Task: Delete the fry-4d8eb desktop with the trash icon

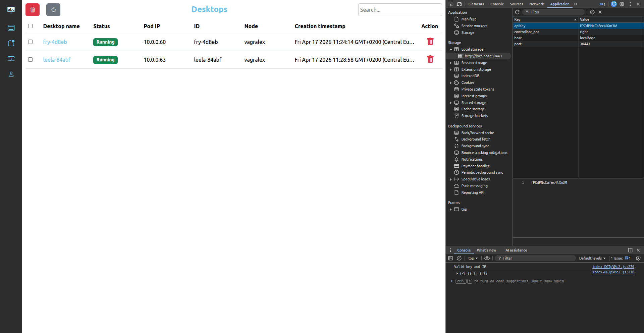Action: tap(430, 42)
